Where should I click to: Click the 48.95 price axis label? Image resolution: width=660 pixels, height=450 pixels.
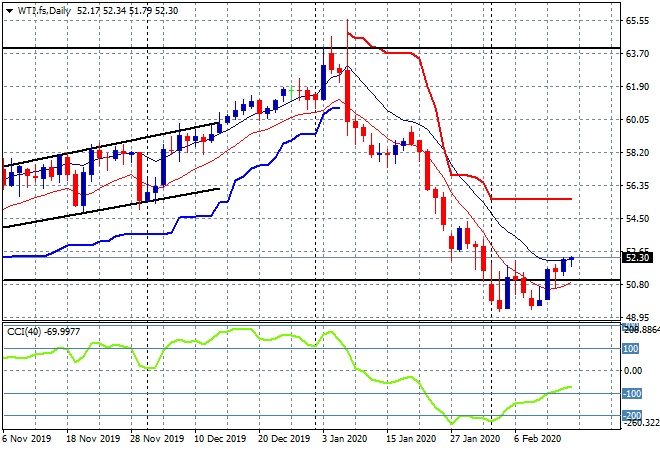(x=638, y=317)
